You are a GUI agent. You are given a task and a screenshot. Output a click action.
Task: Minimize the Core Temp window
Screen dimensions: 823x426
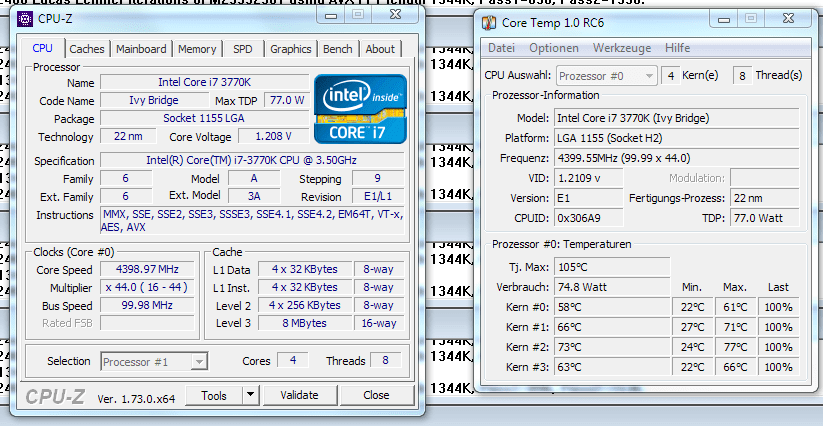click(724, 19)
